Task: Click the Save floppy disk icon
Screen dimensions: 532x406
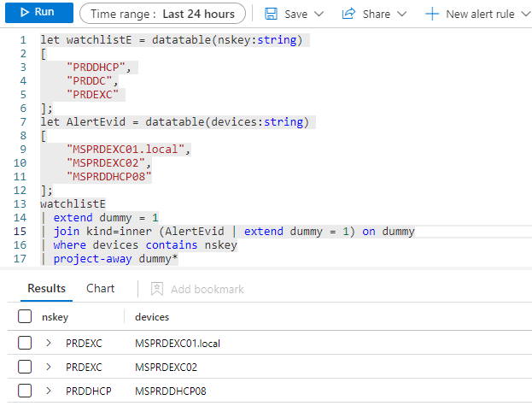Action: [271, 15]
